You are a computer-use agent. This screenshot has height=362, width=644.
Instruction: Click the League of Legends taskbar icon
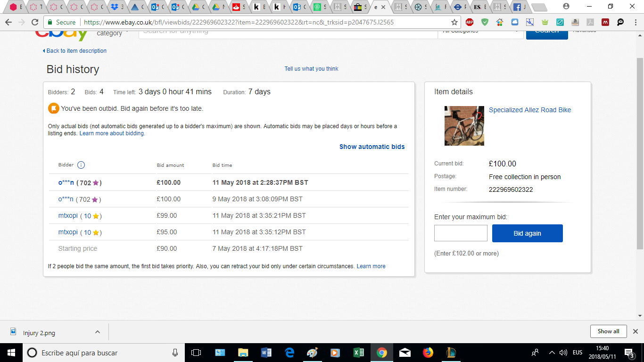(451, 353)
